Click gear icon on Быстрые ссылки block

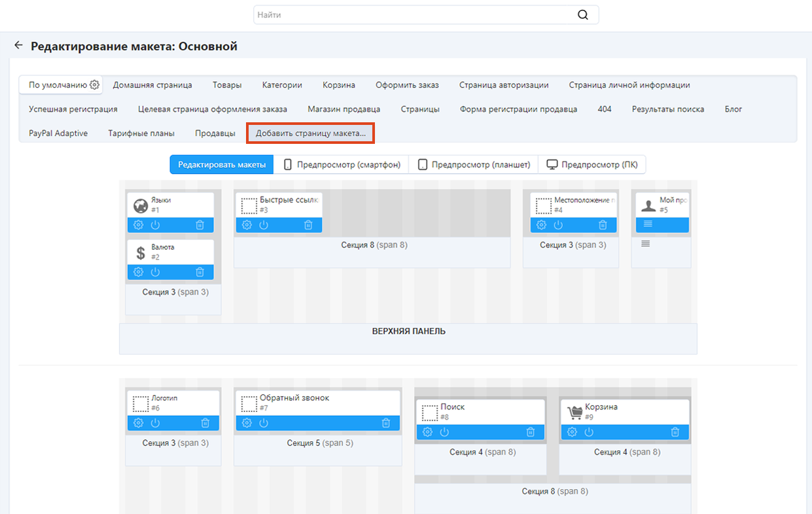pyautogui.click(x=247, y=225)
